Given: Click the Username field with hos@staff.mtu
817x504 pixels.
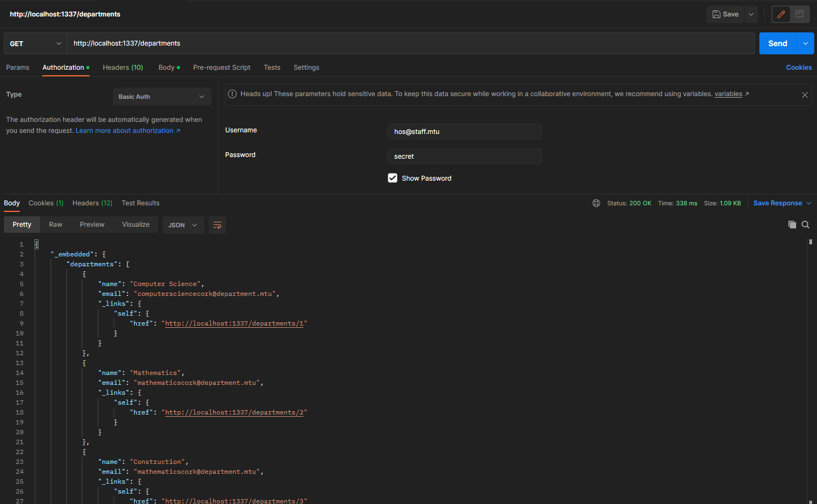Looking at the screenshot, I should 465,132.
